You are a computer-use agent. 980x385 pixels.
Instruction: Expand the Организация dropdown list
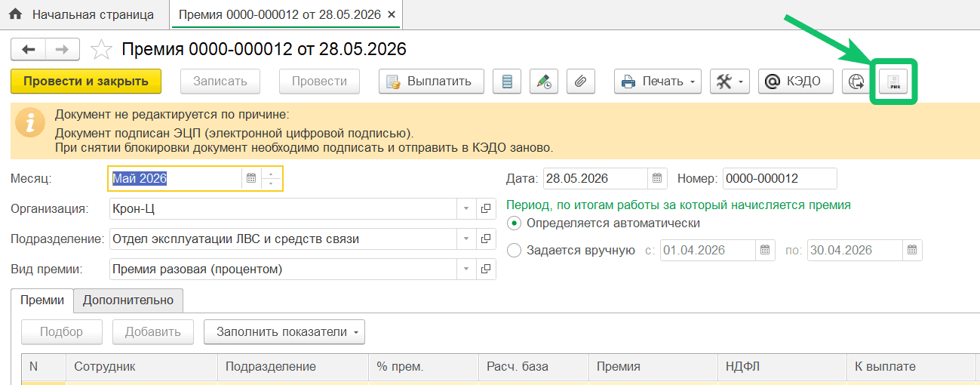click(466, 208)
